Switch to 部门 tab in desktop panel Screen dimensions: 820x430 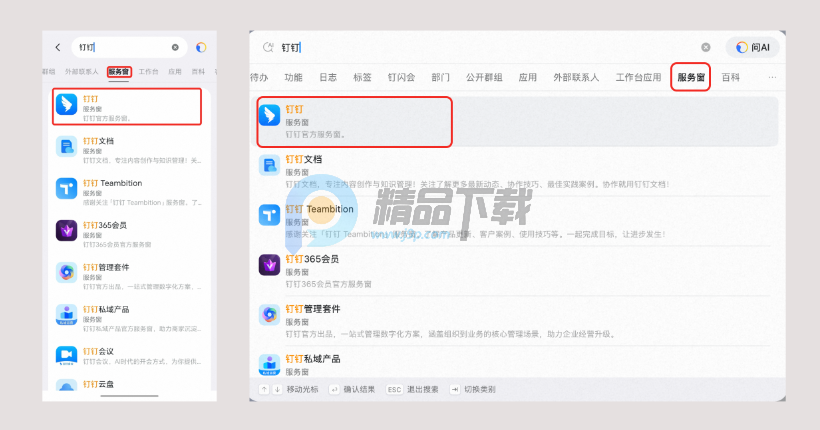tap(440, 77)
